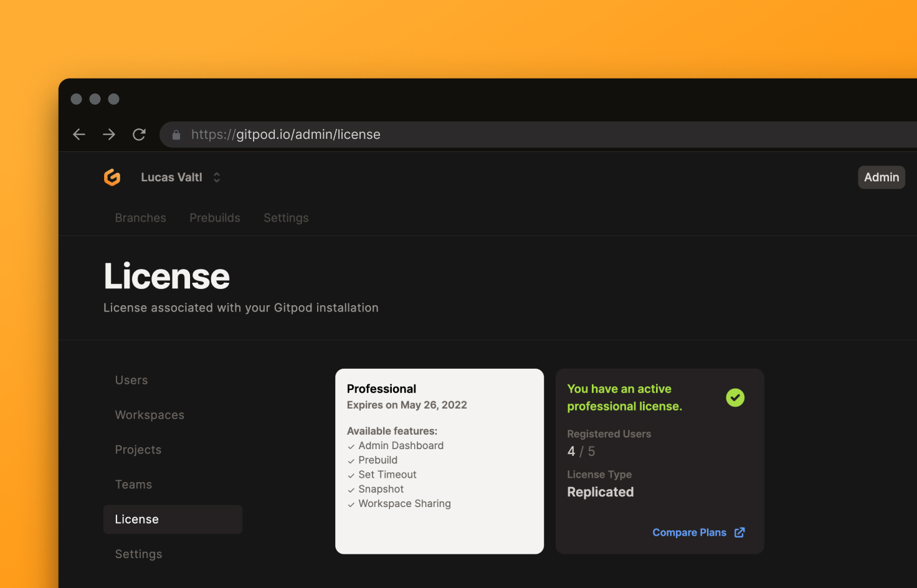Click the external link icon beside Compare Plans

[x=739, y=533]
